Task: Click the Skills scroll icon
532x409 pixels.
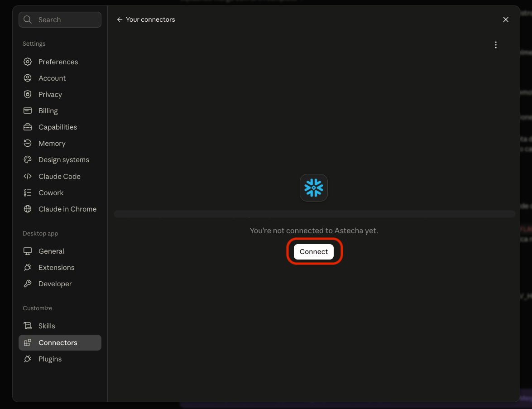Action: (x=28, y=326)
